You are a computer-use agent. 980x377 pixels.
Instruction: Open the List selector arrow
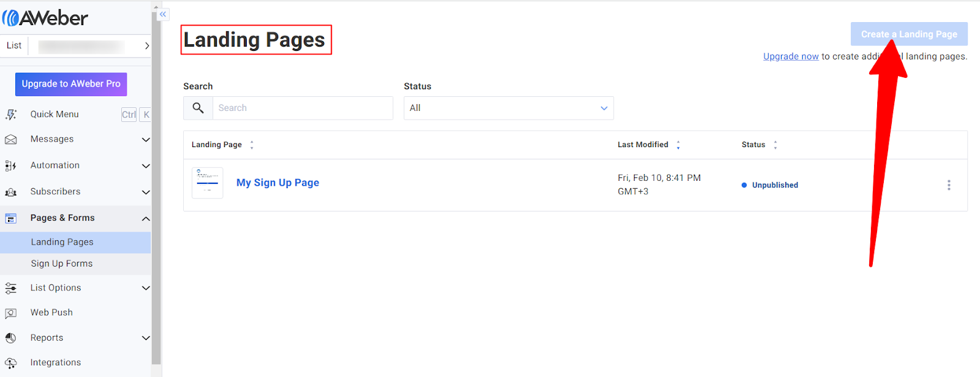click(x=146, y=46)
